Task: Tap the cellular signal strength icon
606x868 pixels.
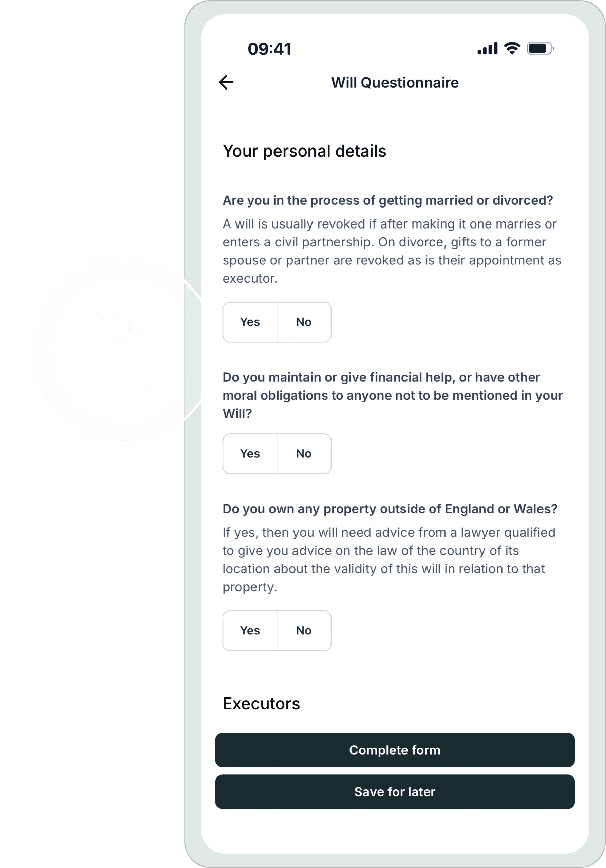Action: 487,48
